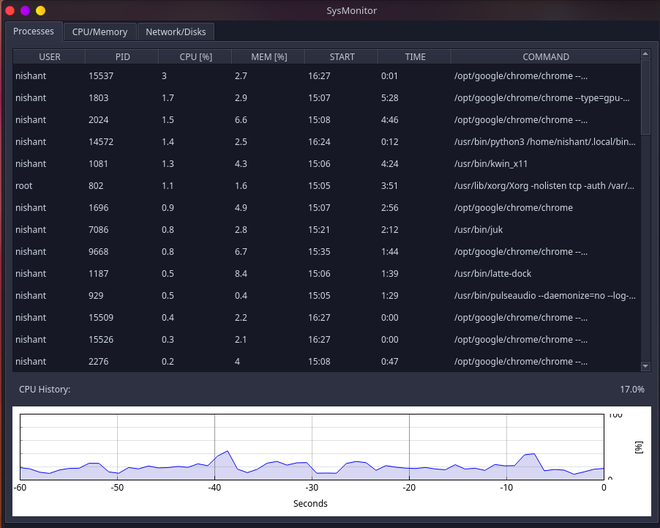Click the SysMonitor window title
The width and height of the screenshot is (660, 528).
[x=351, y=11]
